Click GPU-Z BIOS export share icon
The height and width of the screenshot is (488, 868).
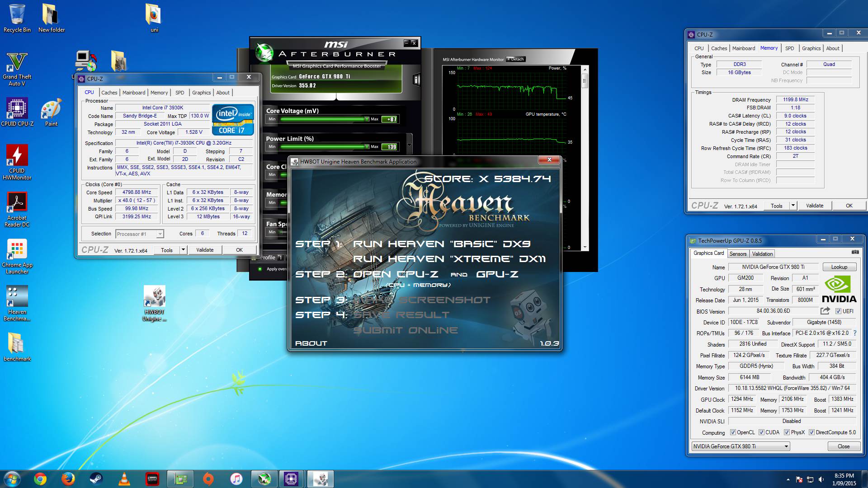[x=825, y=311]
